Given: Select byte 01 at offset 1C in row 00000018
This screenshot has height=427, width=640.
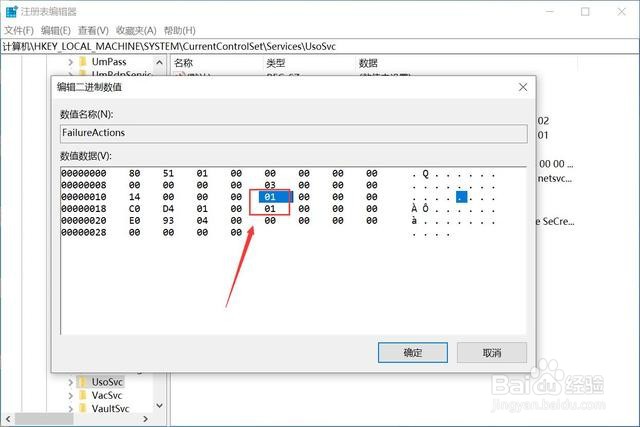Looking at the screenshot, I should [x=270, y=209].
